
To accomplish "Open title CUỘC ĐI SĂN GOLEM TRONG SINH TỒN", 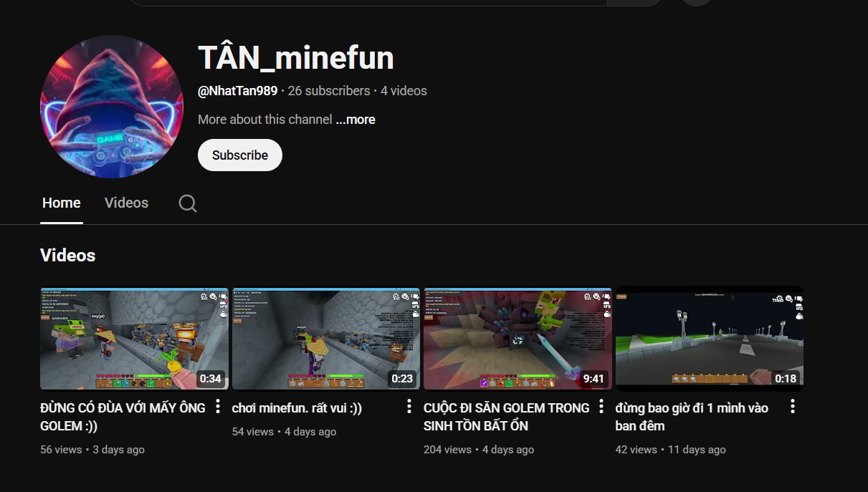I will [506, 417].
